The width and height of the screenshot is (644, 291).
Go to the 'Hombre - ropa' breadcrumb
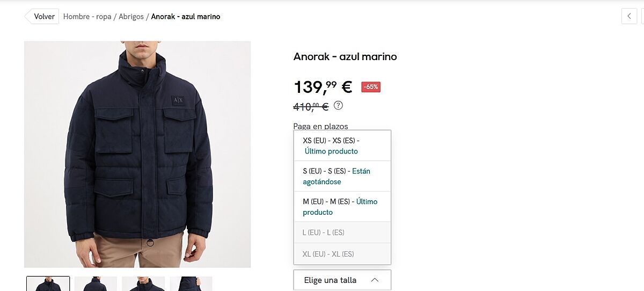pos(87,17)
